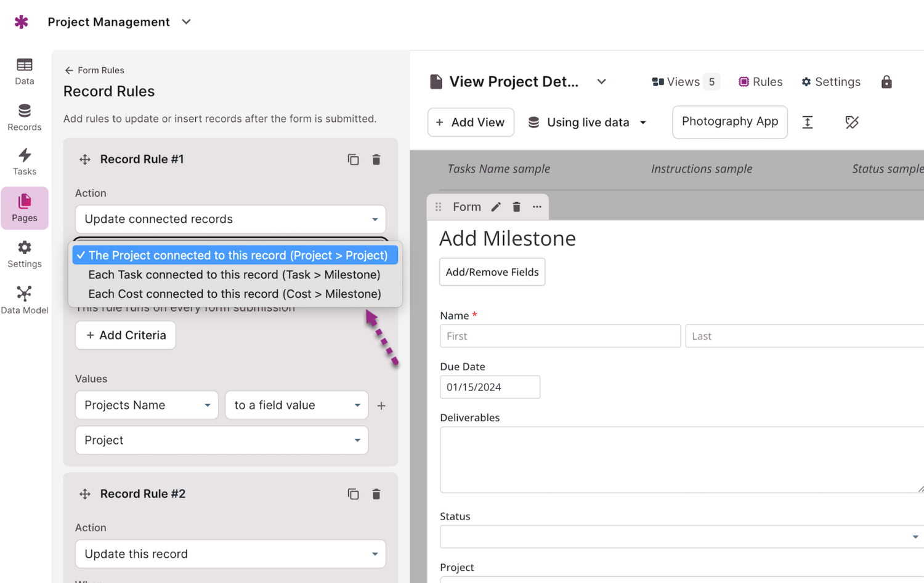Go back to Form Rules
Viewport: 924px width, 583px height.
pyautogui.click(x=94, y=70)
